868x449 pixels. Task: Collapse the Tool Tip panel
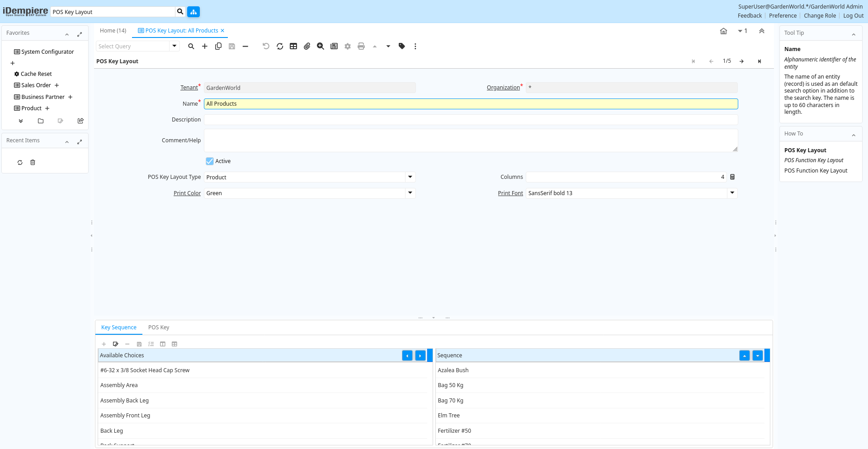tap(854, 34)
